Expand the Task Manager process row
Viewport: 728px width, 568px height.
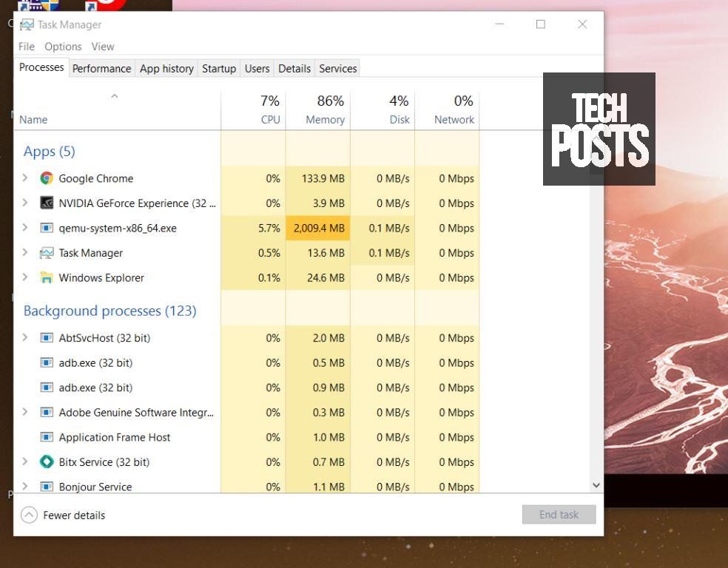pyautogui.click(x=25, y=252)
